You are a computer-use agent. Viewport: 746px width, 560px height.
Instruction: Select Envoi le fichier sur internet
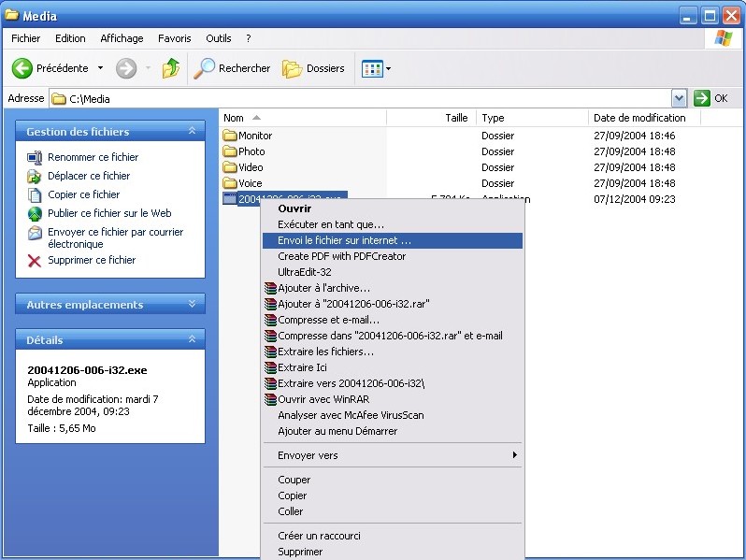344,240
